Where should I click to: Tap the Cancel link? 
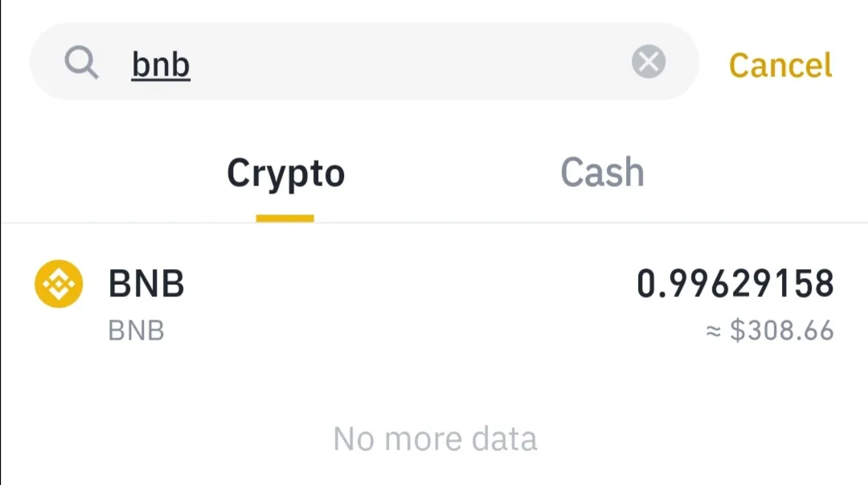(780, 65)
